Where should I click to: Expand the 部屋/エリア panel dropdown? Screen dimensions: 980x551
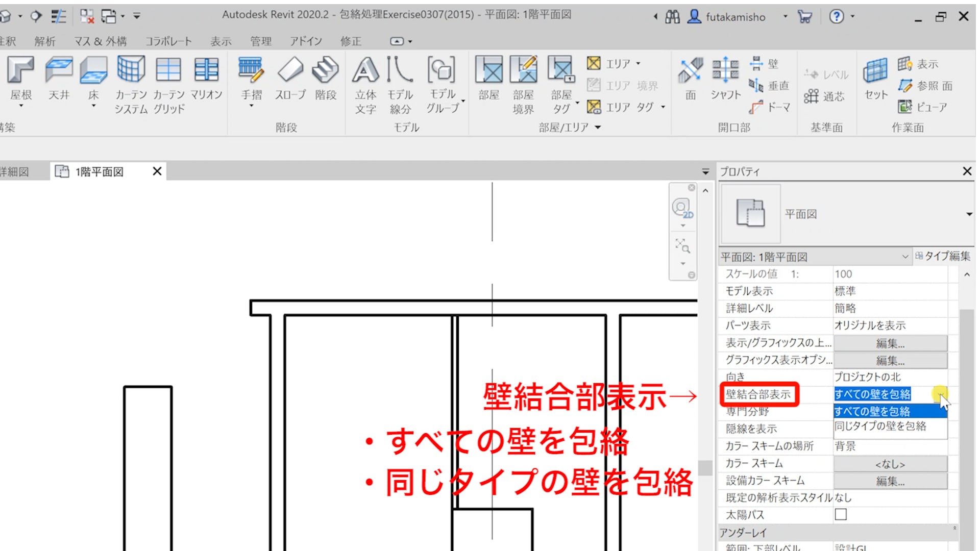click(x=598, y=128)
